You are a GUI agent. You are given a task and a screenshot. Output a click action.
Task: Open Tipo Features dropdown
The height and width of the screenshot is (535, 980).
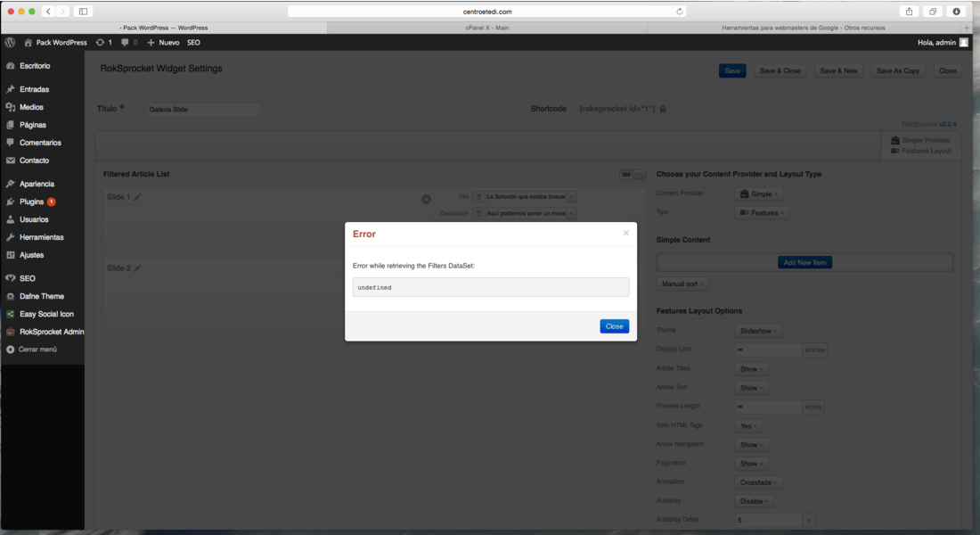click(761, 213)
